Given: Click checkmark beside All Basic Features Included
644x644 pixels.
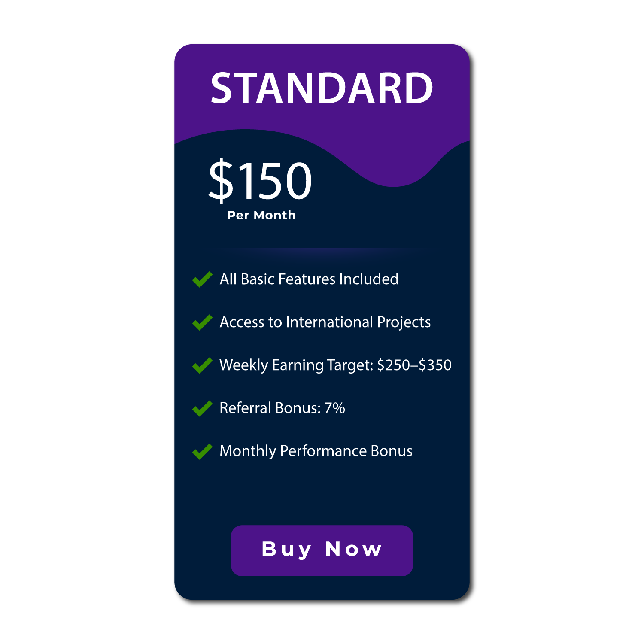Looking at the screenshot, I should coord(202,279).
